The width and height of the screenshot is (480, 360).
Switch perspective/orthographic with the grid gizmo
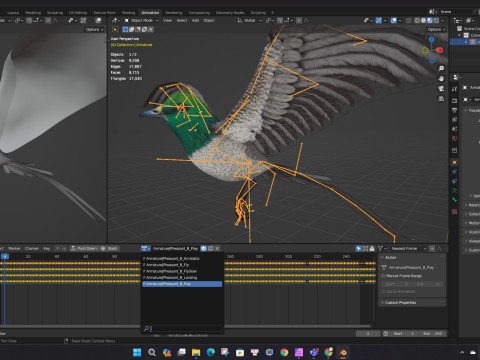[441, 98]
